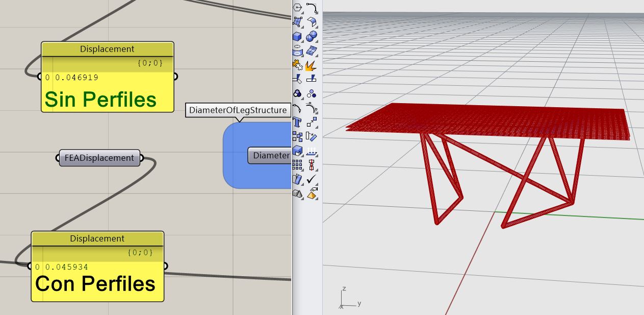Screen dimensions: 644x315
Task: Click output grip of FEADisplacement
Action: (141, 158)
